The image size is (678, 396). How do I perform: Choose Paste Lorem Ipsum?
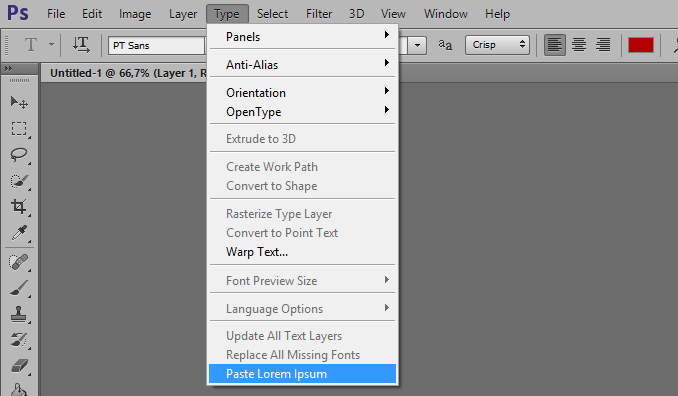point(303,374)
